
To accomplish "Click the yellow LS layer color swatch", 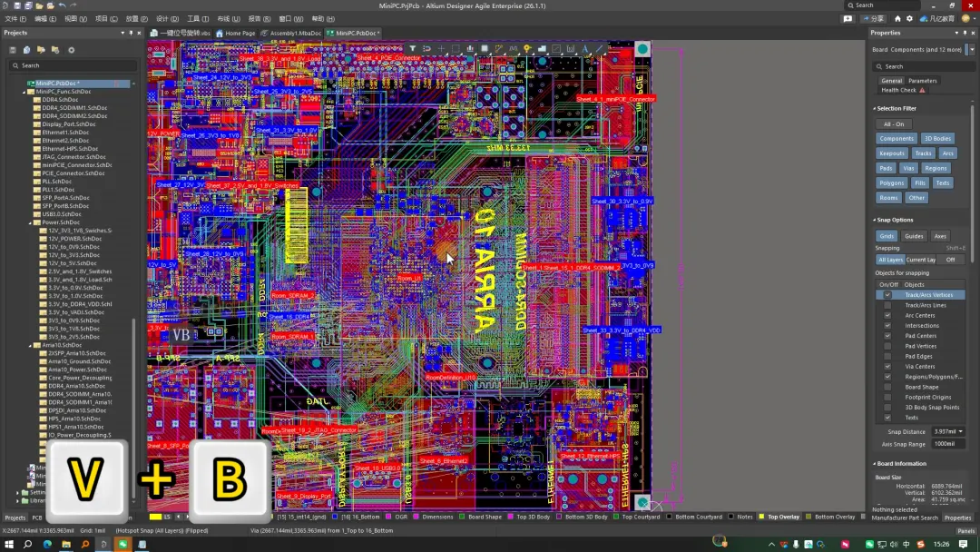I will 155,517.
